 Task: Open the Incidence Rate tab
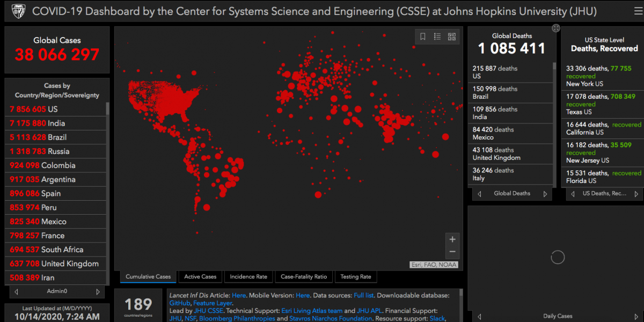[248, 277]
